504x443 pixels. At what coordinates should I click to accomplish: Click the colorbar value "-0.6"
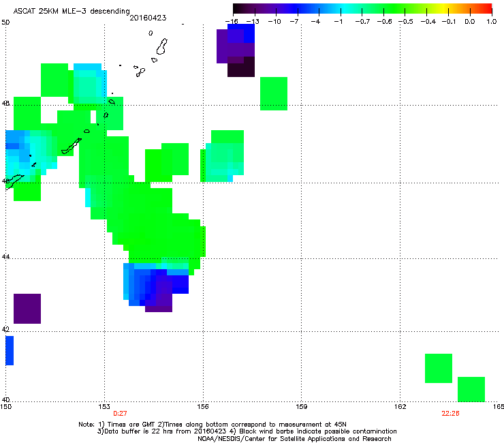coord(384,22)
